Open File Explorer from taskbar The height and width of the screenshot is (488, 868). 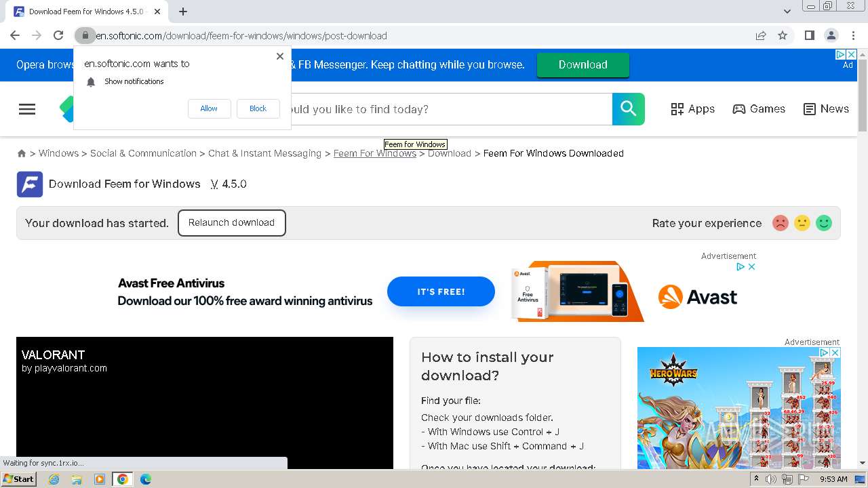point(77,479)
